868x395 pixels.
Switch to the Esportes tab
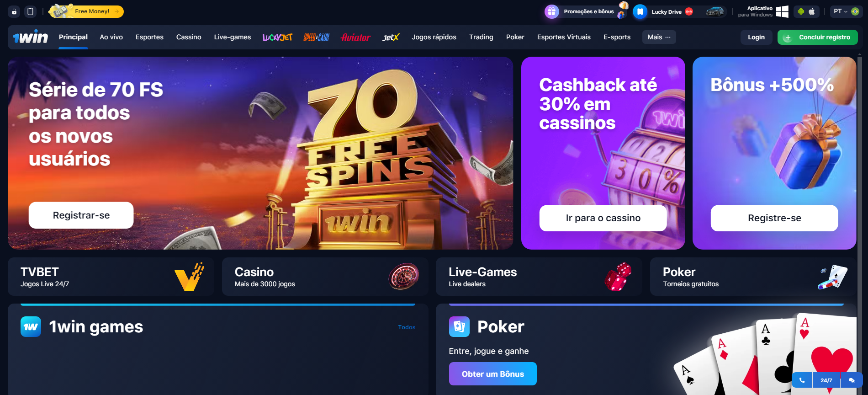(x=149, y=37)
